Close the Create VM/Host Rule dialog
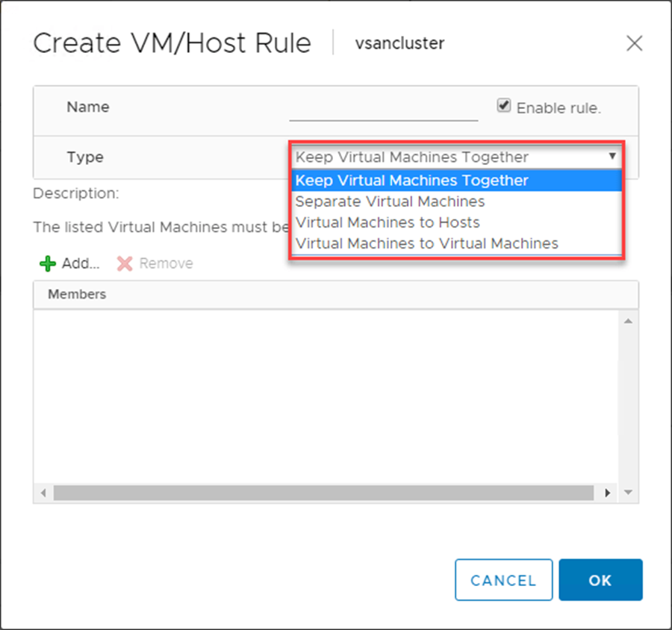This screenshot has height=630, width=672. click(x=634, y=43)
